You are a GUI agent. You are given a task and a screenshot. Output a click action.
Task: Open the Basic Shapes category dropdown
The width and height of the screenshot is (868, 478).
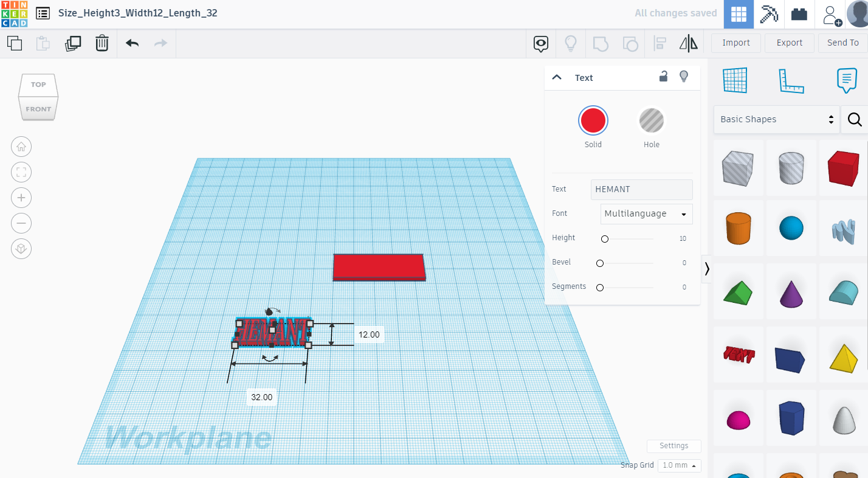click(776, 119)
